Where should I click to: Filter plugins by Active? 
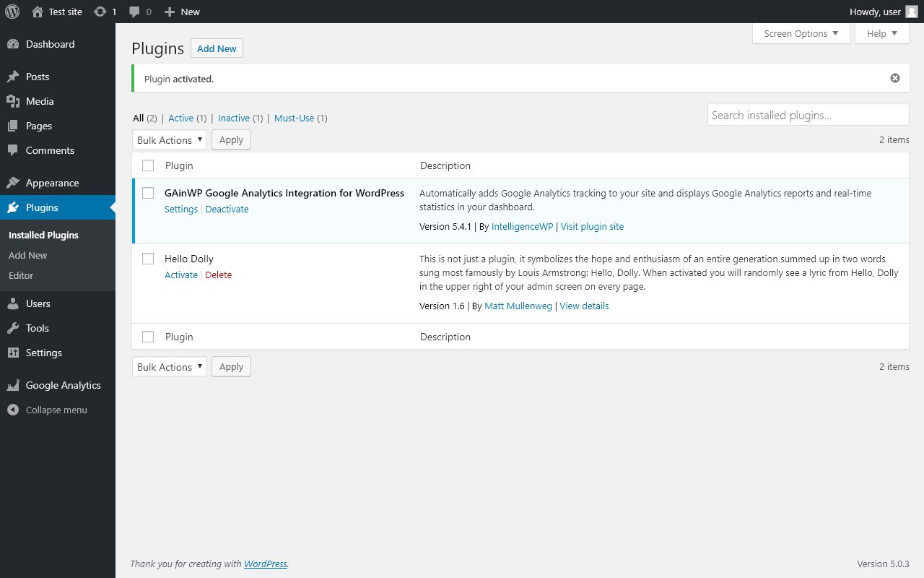(181, 118)
